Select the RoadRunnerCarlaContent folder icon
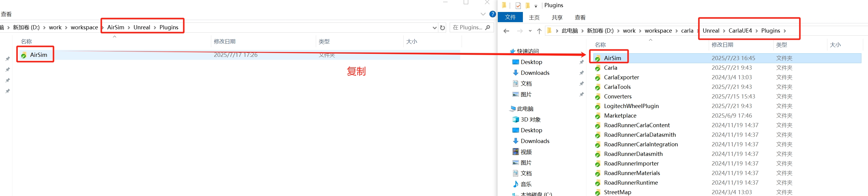Image resolution: width=868 pixels, height=196 pixels. point(597,125)
